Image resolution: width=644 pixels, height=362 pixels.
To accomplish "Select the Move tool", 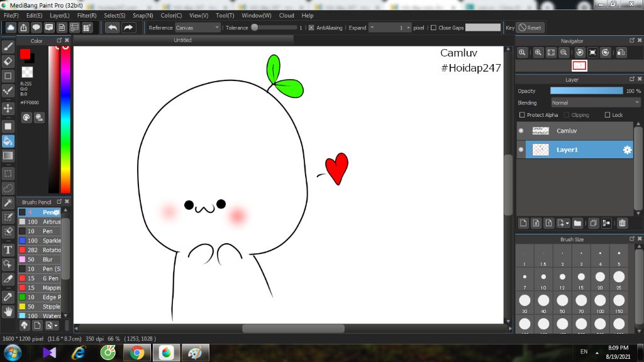I will (x=8, y=108).
